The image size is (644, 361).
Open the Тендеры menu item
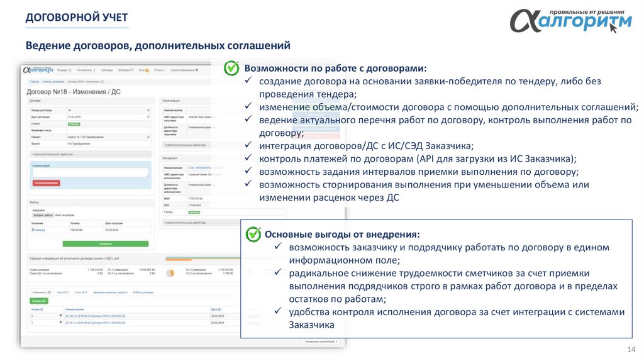tap(64, 70)
